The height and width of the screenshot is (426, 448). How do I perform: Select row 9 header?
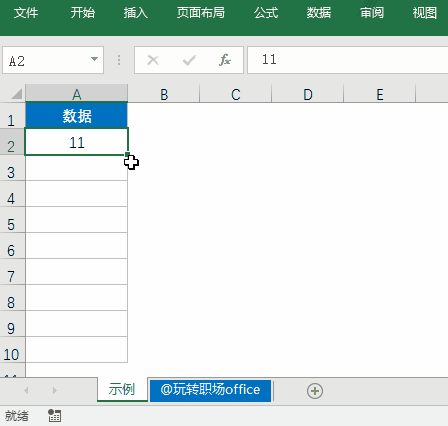coord(12,324)
